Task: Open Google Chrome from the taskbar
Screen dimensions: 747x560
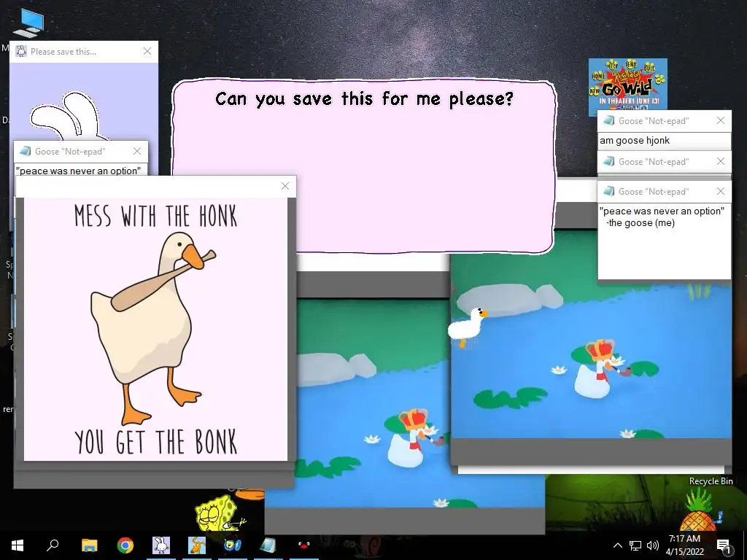Action: click(125, 545)
